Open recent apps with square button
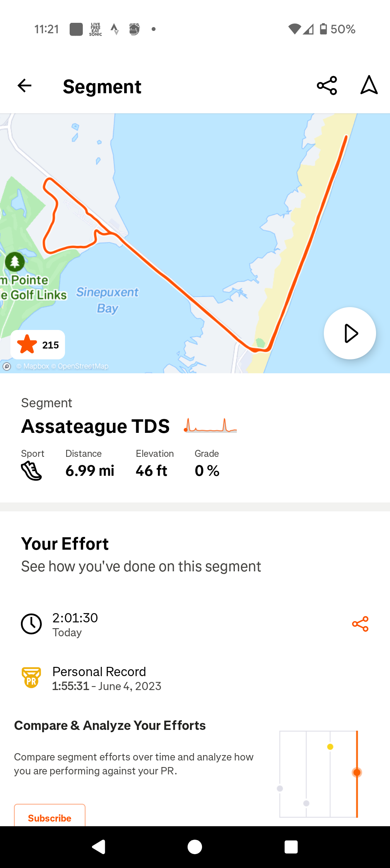The width and height of the screenshot is (390, 868). pos(291,847)
